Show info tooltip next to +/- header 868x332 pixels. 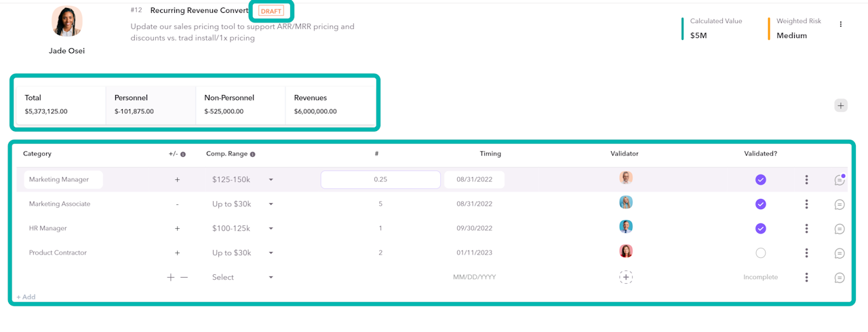click(183, 154)
